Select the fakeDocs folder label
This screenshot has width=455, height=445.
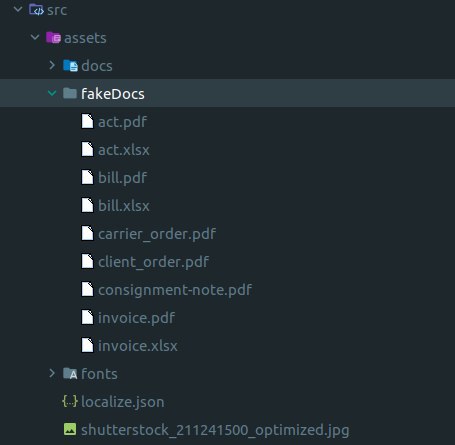point(113,94)
